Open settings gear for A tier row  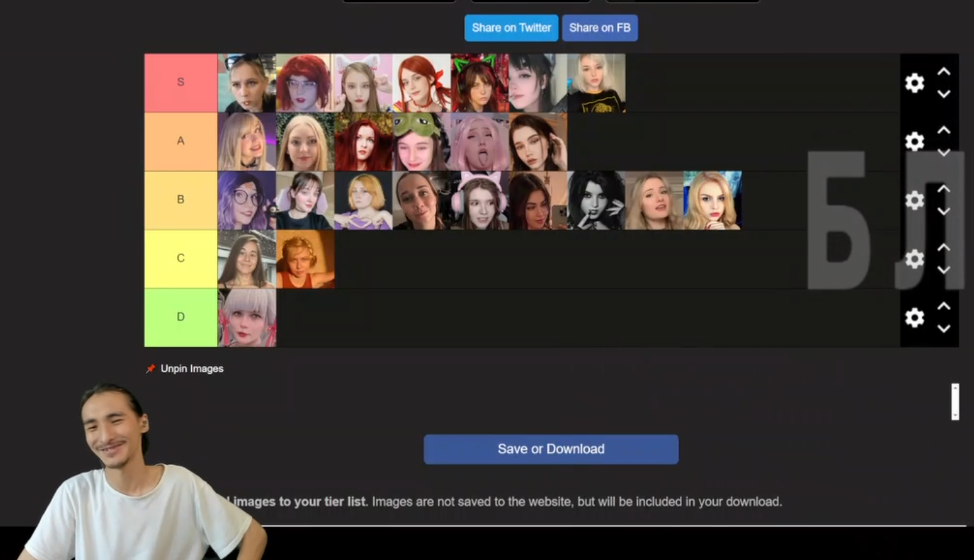click(914, 141)
